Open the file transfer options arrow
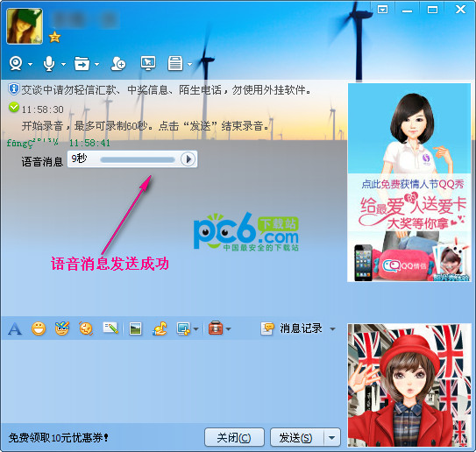 coord(96,64)
